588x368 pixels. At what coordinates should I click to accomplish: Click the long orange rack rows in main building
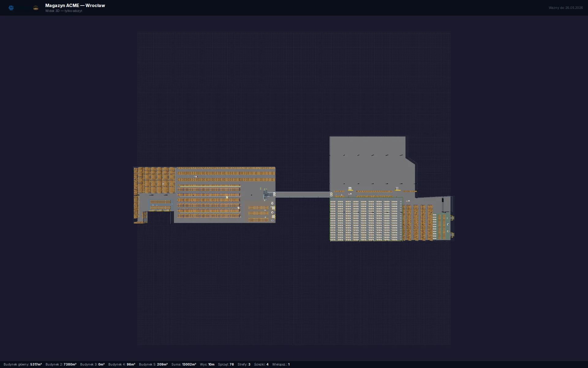pyautogui.click(x=209, y=200)
